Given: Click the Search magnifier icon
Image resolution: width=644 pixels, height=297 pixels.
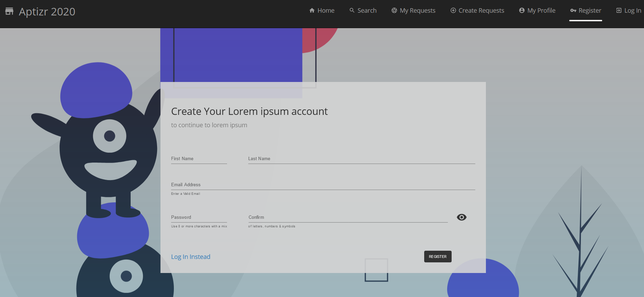Looking at the screenshot, I should (352, 11).
